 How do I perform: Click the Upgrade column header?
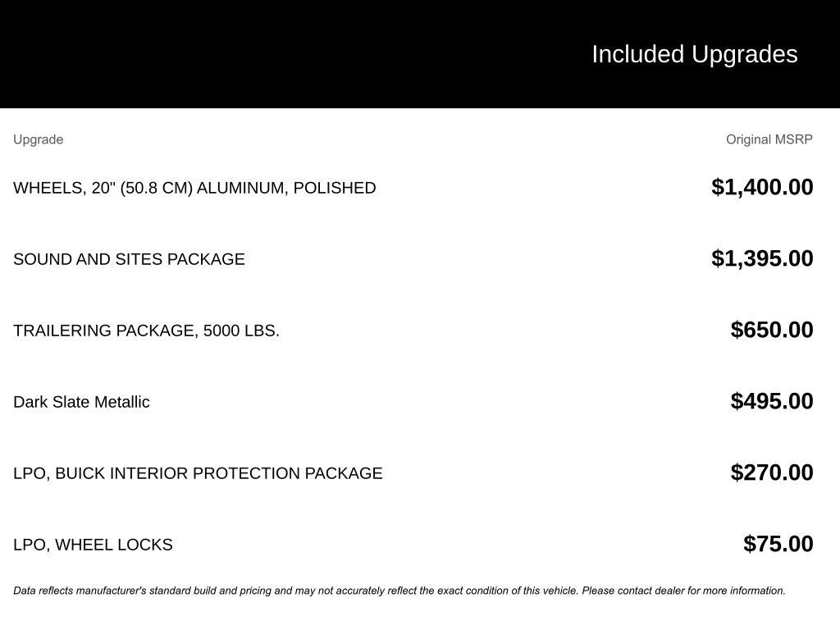tap(38, 139)
